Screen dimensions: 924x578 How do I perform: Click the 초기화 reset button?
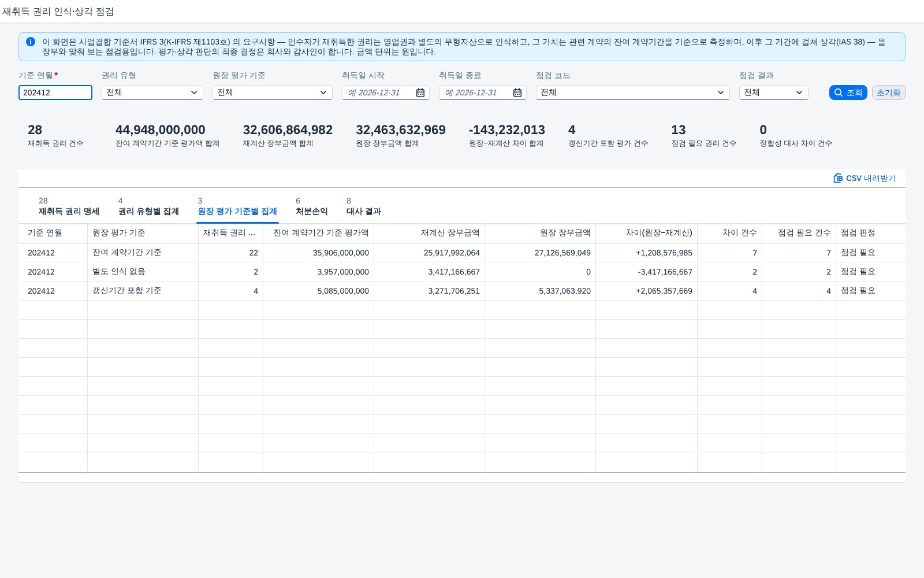coord(888,92)
